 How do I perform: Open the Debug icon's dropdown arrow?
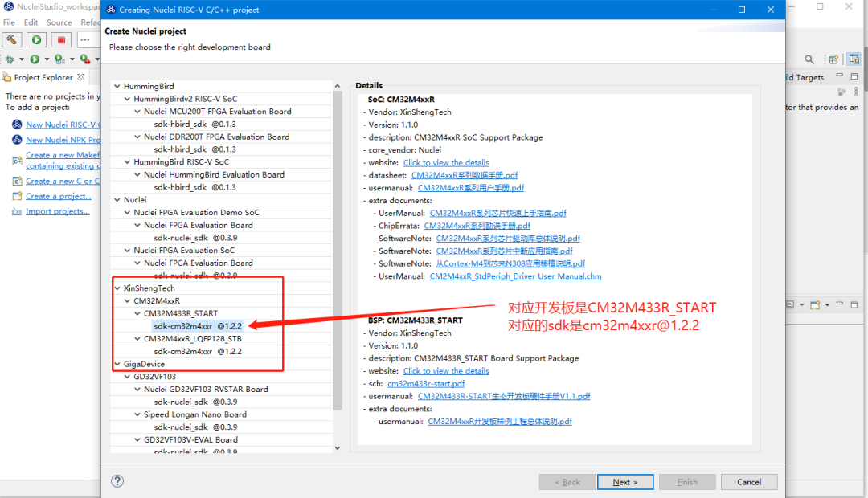point(22,59)
